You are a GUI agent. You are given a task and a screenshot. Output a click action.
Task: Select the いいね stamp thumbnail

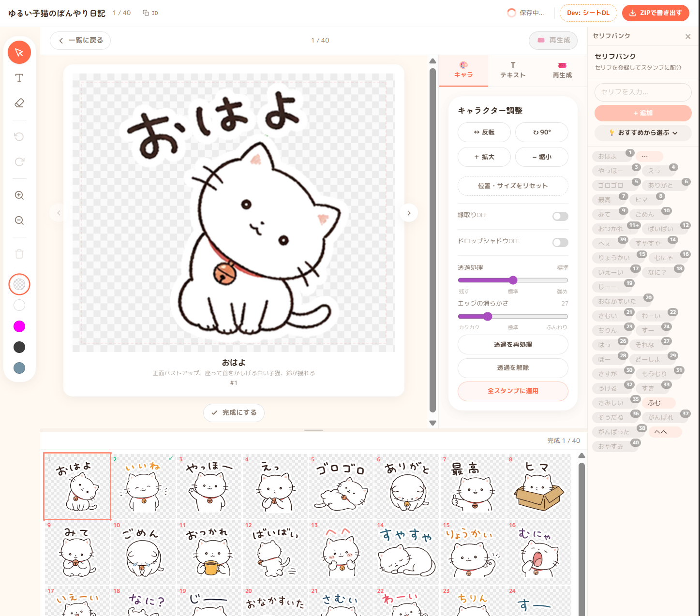(x=143, y=486)
